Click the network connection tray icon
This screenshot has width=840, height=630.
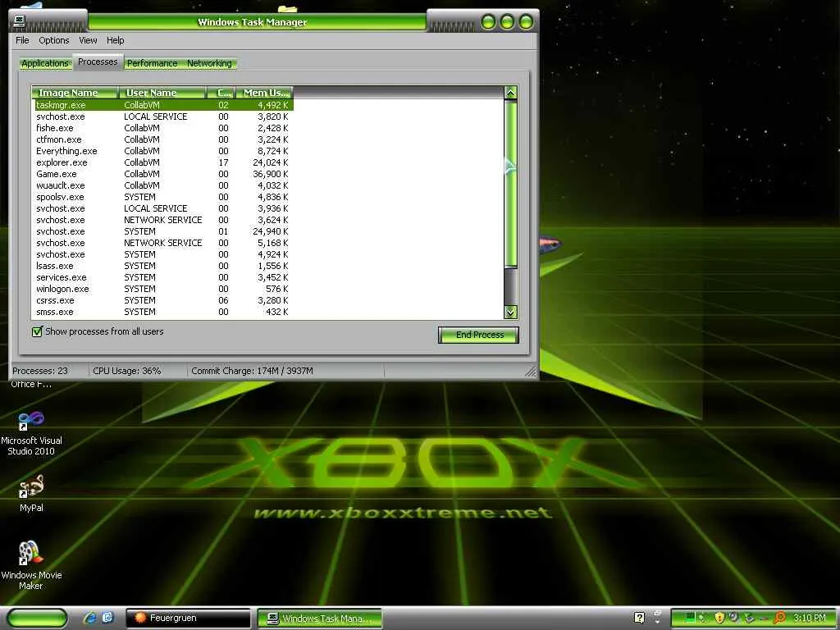tap(702, 618)
